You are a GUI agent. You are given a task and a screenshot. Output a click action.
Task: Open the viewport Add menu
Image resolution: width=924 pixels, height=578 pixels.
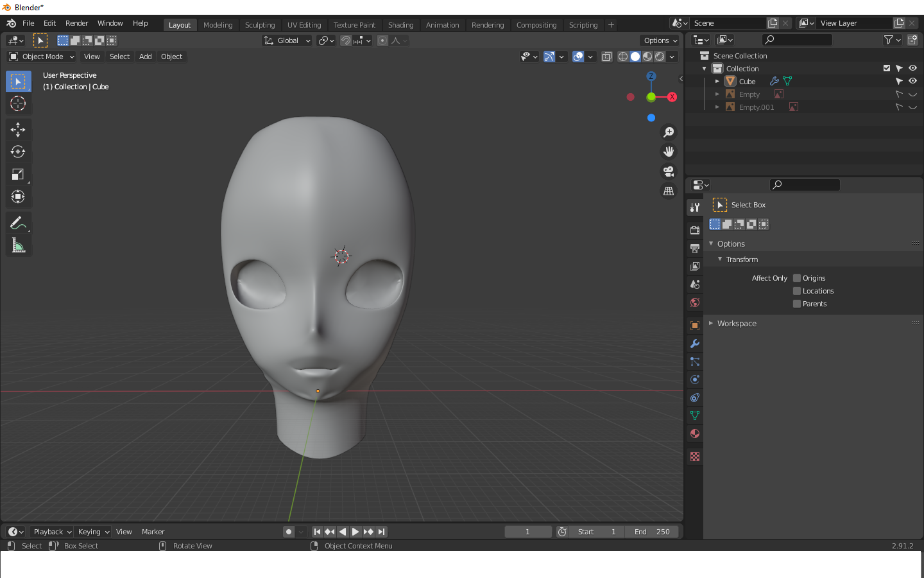coord(146,57)
